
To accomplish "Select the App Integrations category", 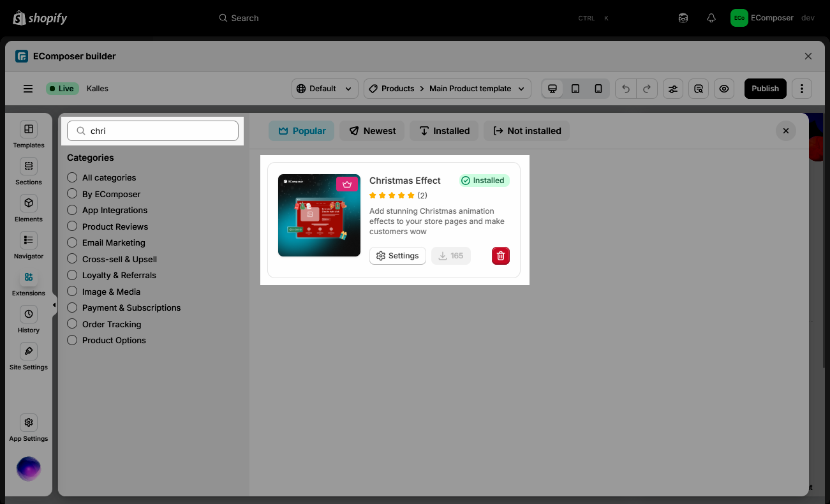I will tap(72, 210).
